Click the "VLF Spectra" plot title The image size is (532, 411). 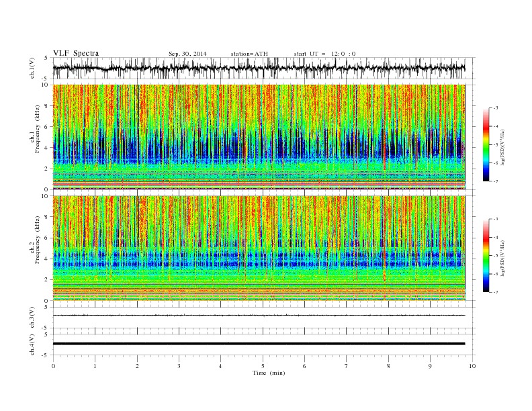(76, 53)
